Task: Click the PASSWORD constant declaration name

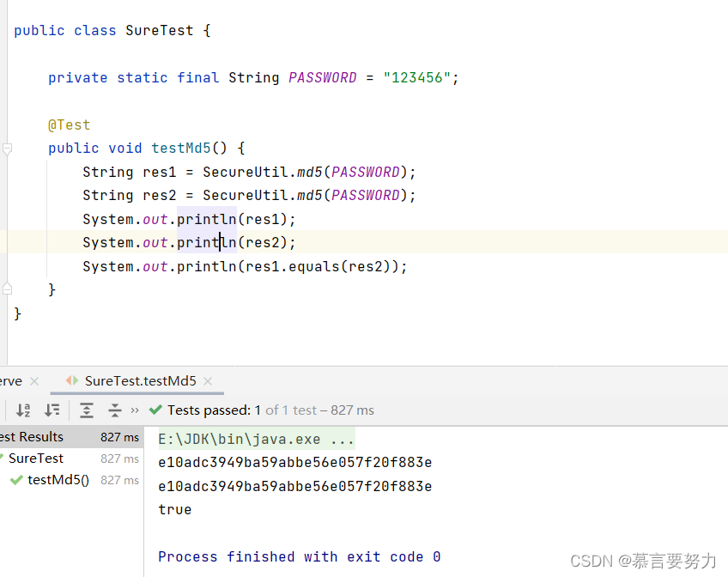Action: (323, 77)
